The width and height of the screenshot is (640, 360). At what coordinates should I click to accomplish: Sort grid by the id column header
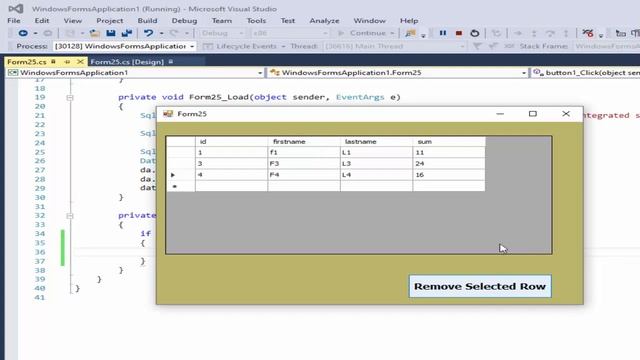(x=231, y=142)
